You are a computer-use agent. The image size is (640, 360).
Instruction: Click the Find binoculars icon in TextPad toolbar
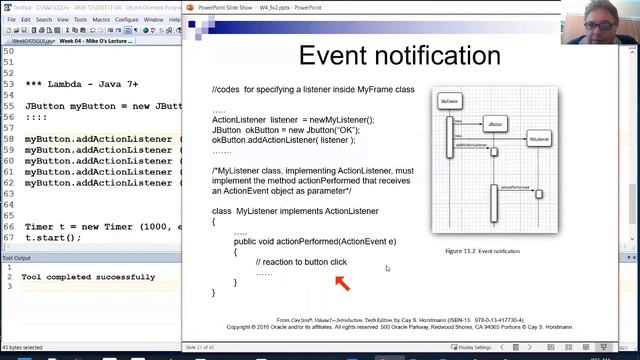(x=169, y=30)
